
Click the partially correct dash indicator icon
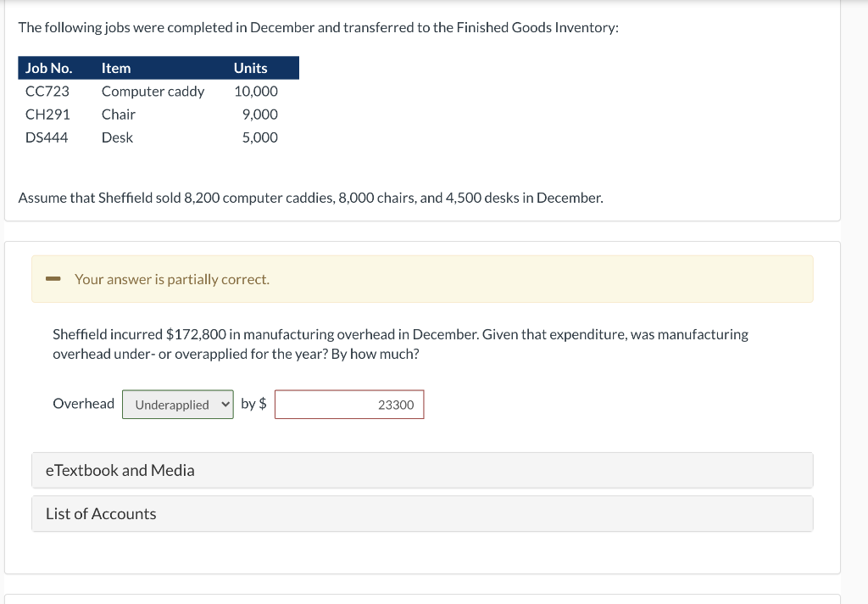point(52,278)
